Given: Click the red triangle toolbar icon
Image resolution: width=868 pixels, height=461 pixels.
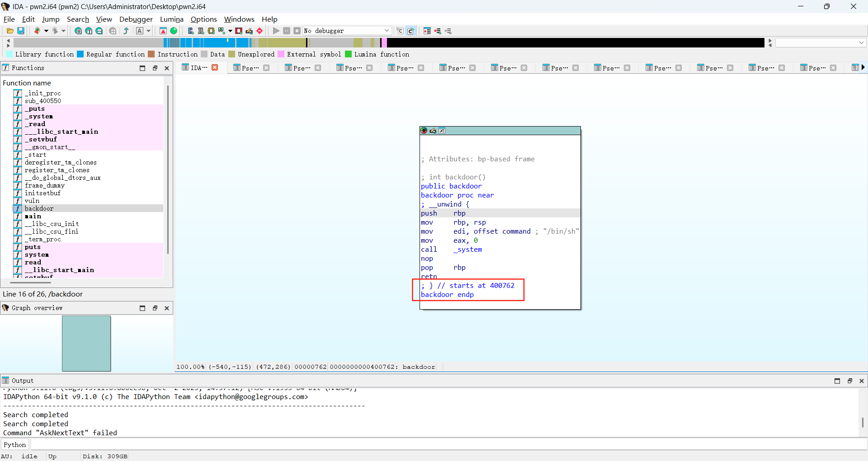Looking at the screenshot, I should tap(163, 31).
